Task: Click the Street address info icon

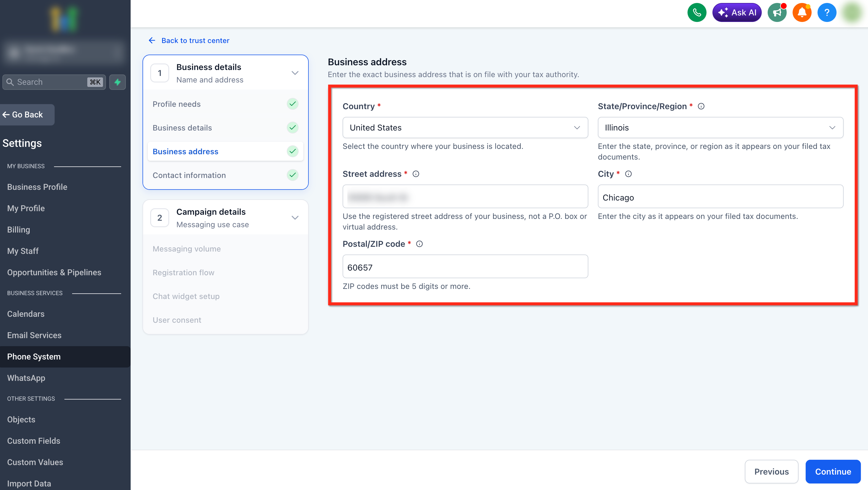Action: pos(416,174)
